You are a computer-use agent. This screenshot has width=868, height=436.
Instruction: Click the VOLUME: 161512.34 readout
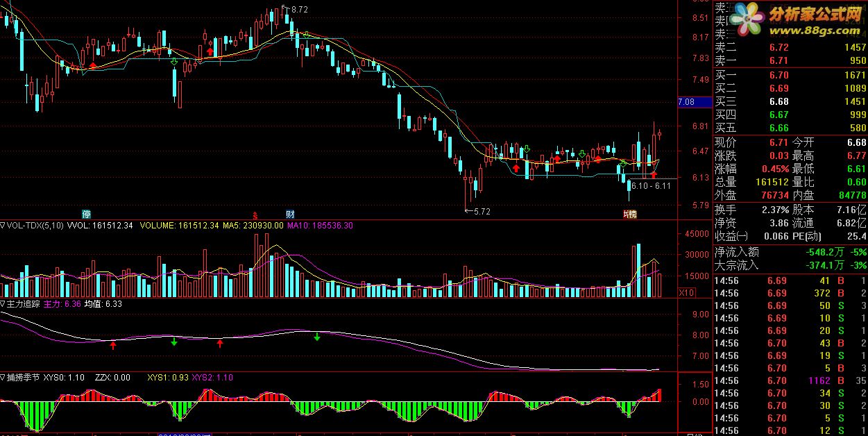(178, 226)
